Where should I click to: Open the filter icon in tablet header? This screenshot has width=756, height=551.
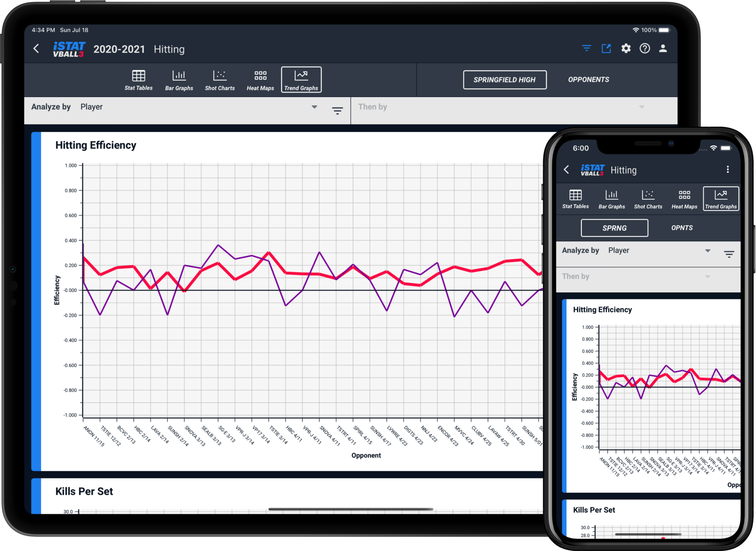tap(586, 48)
